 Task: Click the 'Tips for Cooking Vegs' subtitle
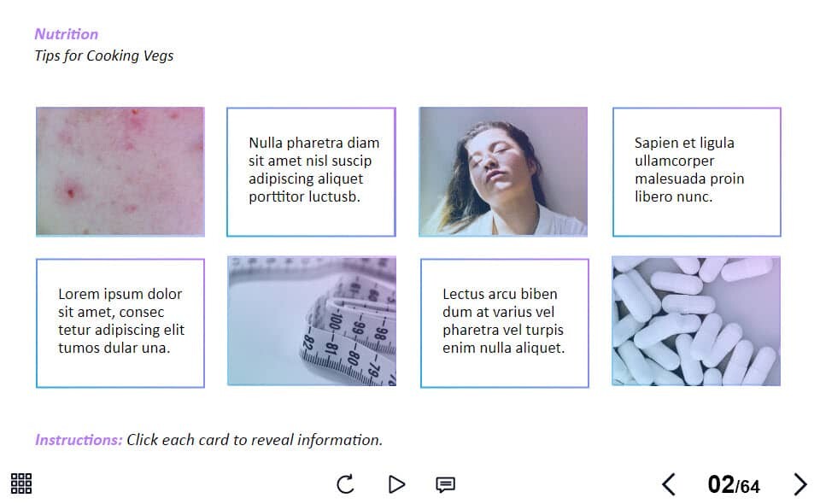point(104,56)
